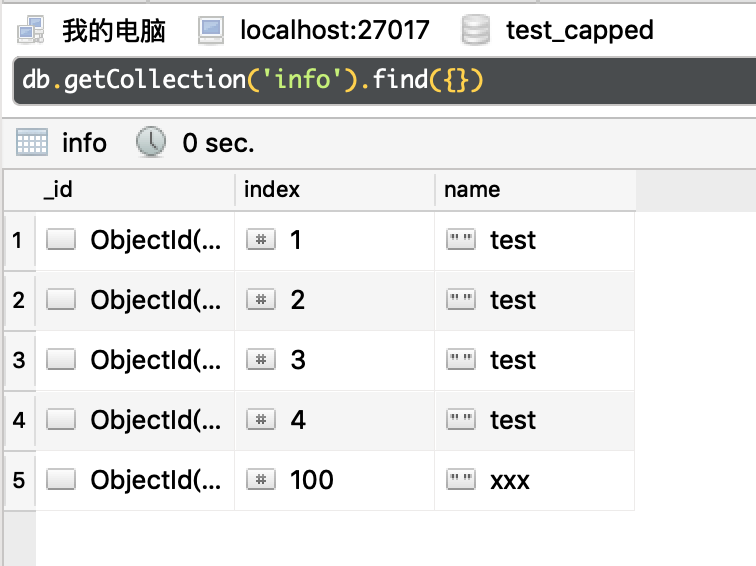This screenshot has height=566, width=756.
Task: Select the name value xxx in row 5
Action: [535, 480]
